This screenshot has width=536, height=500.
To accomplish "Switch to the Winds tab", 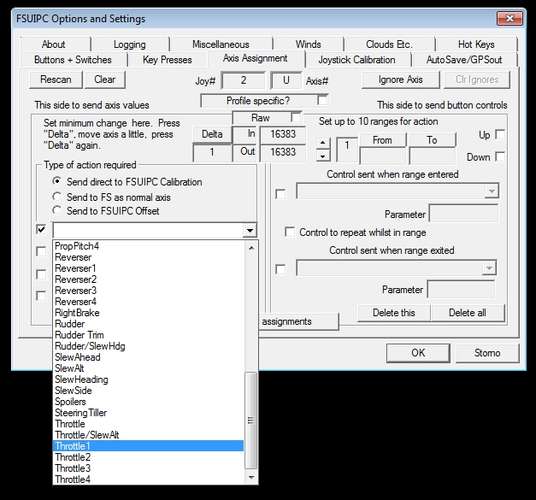I will tap(308, 44).
